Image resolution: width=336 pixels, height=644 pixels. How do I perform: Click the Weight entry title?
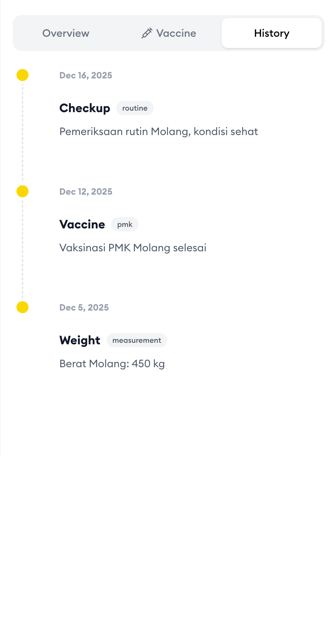click(80, 340)
